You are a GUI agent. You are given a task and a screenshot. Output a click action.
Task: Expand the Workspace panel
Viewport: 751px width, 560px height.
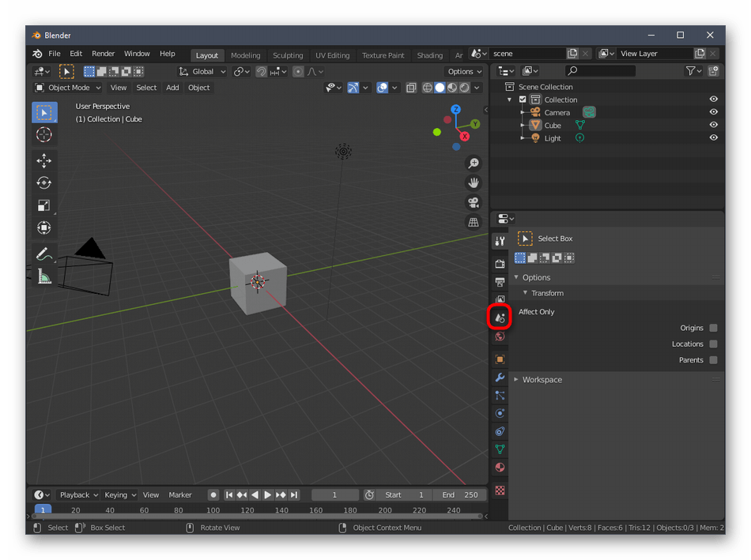542,380
